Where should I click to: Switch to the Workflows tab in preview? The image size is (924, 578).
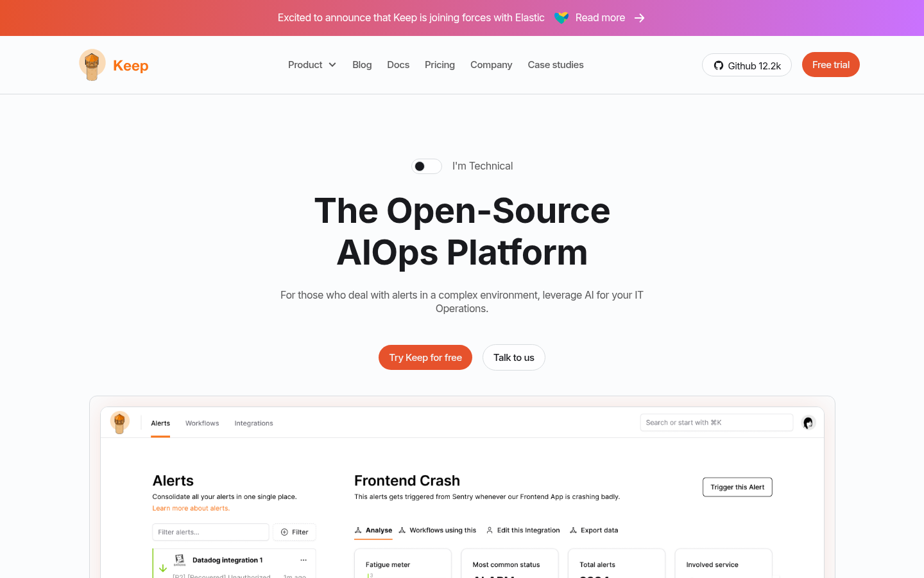[202, 423]
